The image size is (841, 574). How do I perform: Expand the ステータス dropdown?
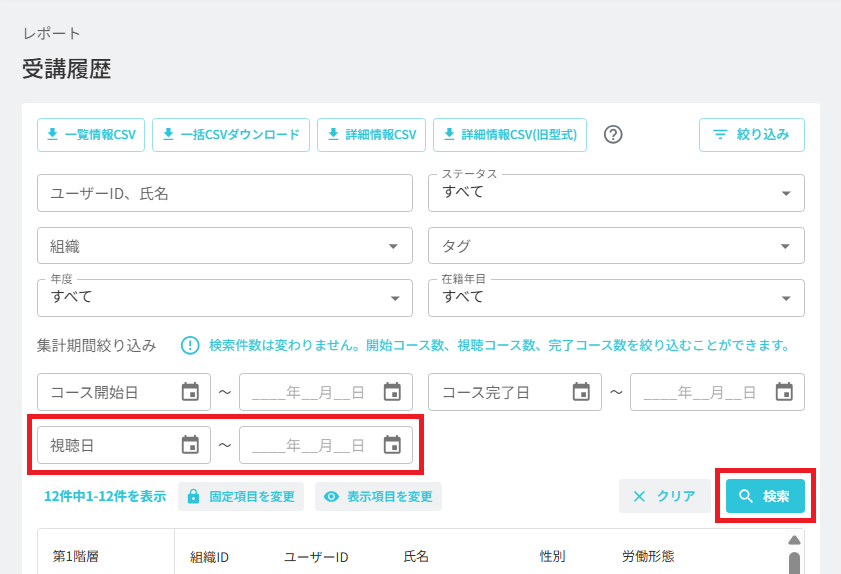(616, 193)
